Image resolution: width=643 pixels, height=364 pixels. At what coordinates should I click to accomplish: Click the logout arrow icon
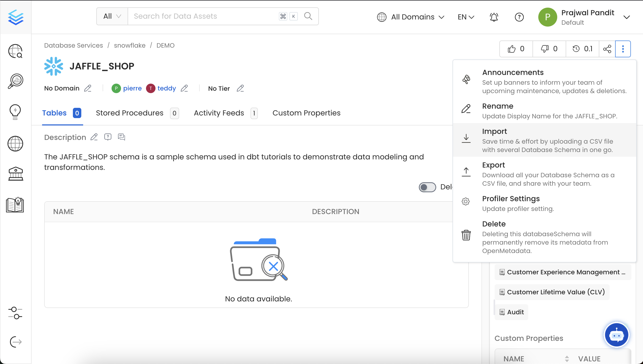tap(15, 342)
